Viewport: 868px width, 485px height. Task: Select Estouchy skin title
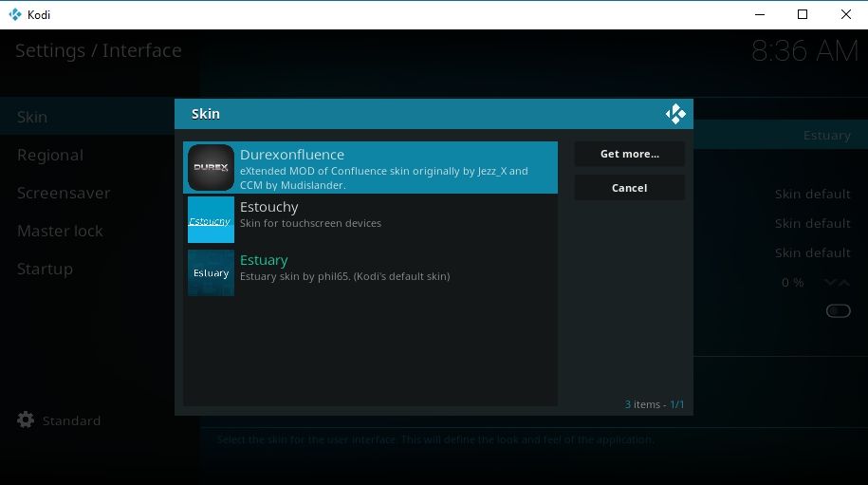[x=269, y=207]
